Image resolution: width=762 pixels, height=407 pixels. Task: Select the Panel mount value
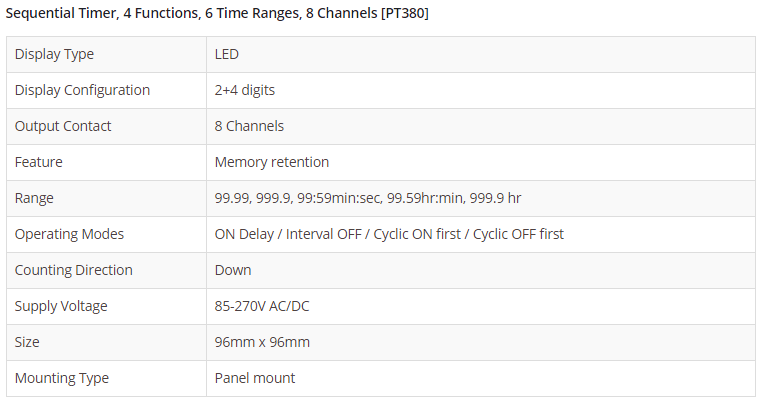click(255, 378)
